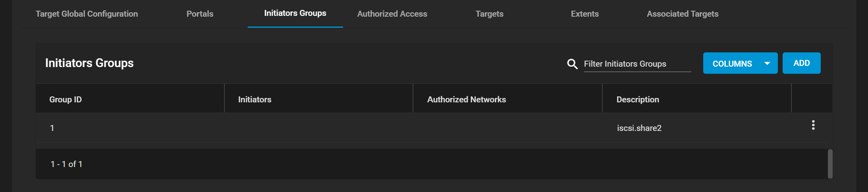Click the search magnifier icon
The image size is (868, 192).
coord(572,64)
